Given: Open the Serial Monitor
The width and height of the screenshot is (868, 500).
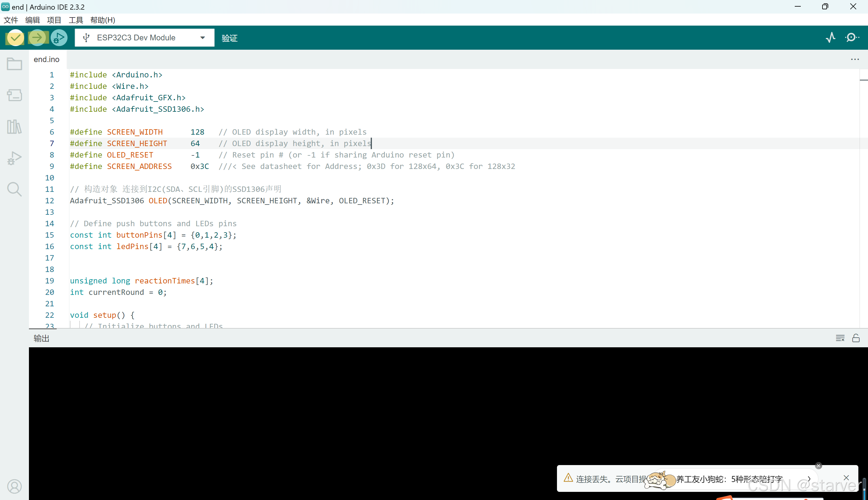Looking at the screenshot, I should click(852, 37).
